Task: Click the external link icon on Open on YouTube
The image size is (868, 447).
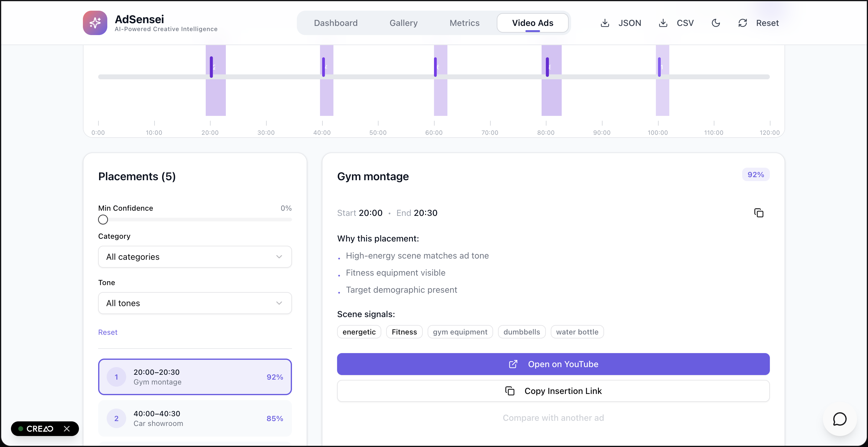Action: tap(513, 364)
